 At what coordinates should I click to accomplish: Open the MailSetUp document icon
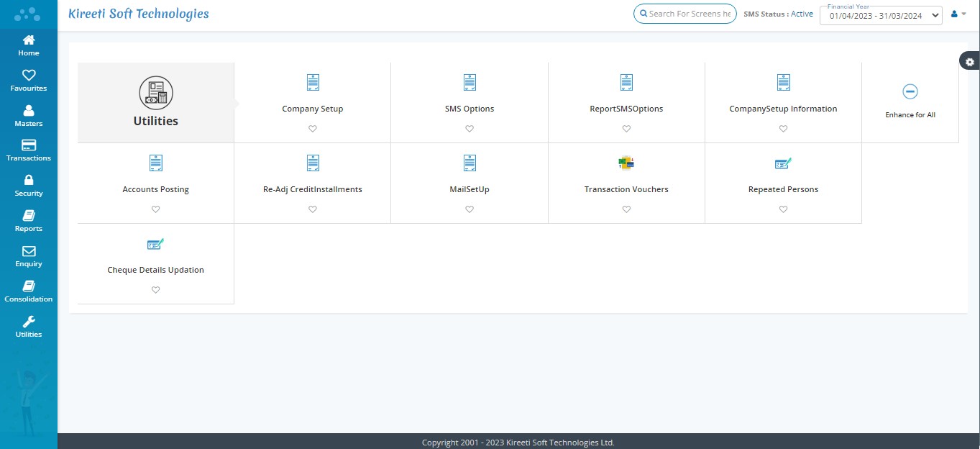[x=470, y=163]
